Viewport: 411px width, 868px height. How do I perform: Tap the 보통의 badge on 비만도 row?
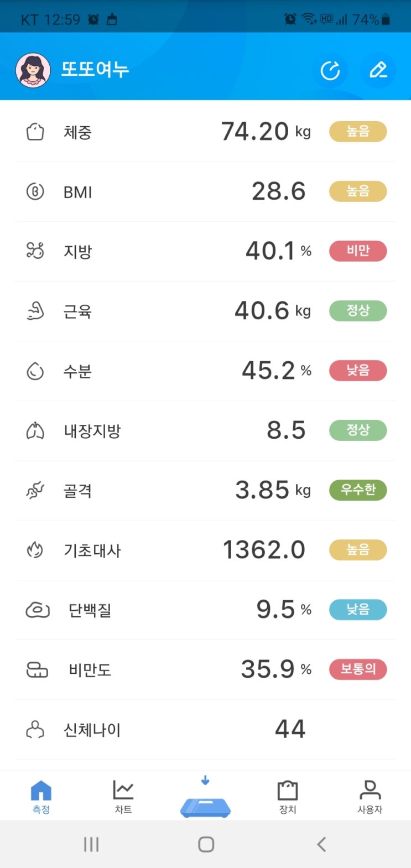pos(358,669)
